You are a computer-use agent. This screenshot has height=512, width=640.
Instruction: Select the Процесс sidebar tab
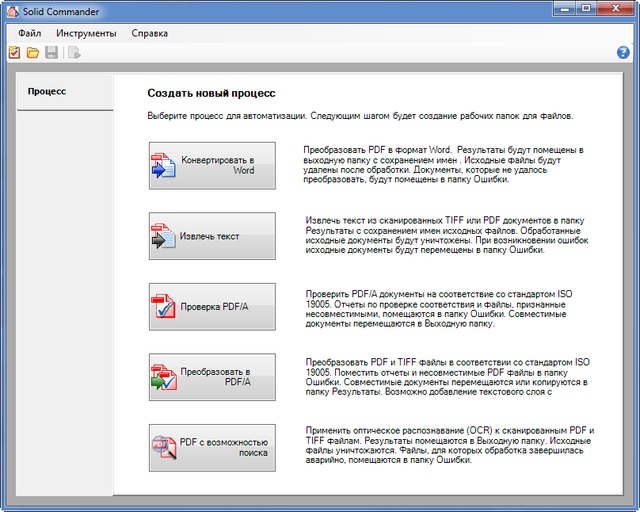(47, 91)
